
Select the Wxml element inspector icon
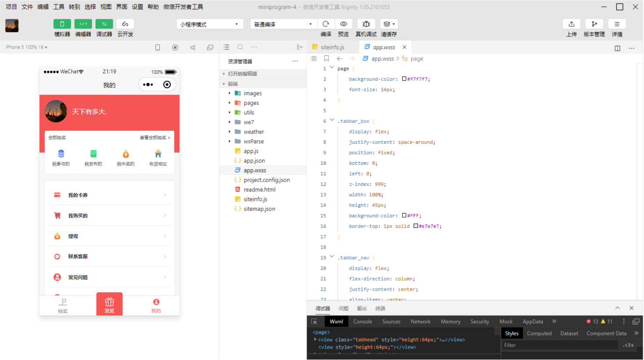(314, 321)
